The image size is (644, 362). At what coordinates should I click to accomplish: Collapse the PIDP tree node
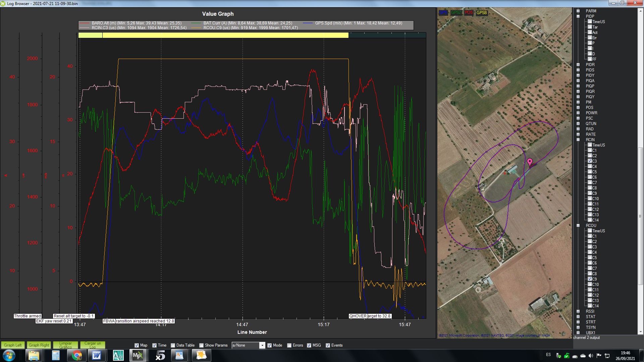tap(578, 16)
